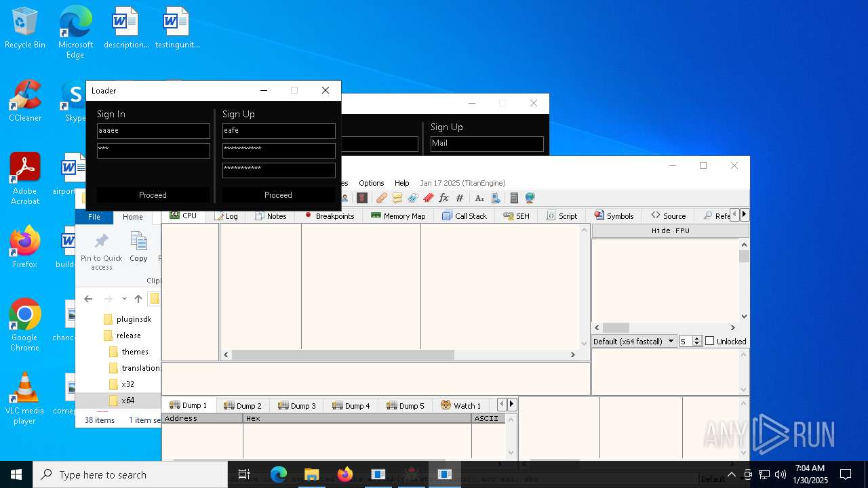Click the Hide FPU button
Screen dimensions: 868x488
coord(671,230)
